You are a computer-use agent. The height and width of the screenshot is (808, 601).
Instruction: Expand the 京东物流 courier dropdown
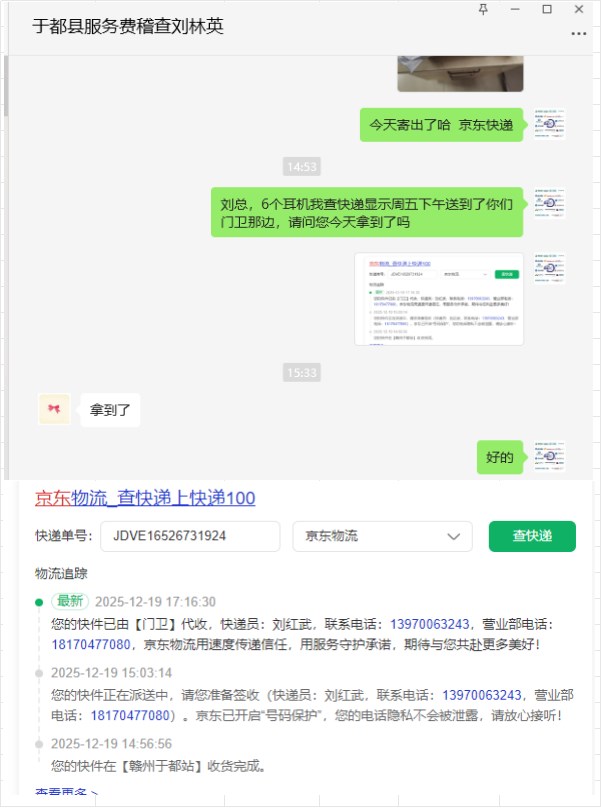click(x=382, y=536)
